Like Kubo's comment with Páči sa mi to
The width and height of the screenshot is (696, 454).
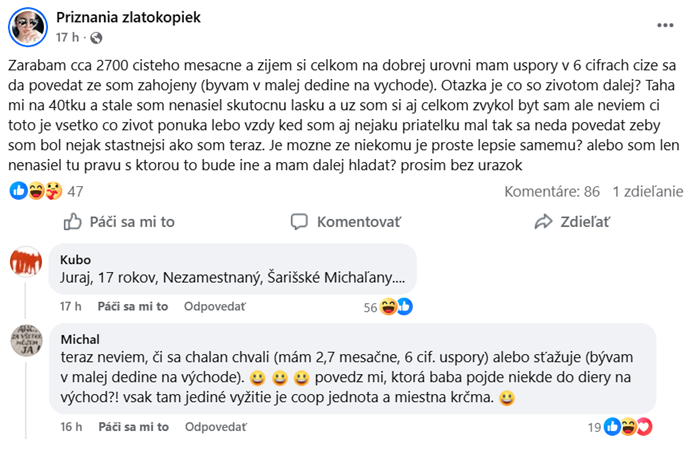127,307
